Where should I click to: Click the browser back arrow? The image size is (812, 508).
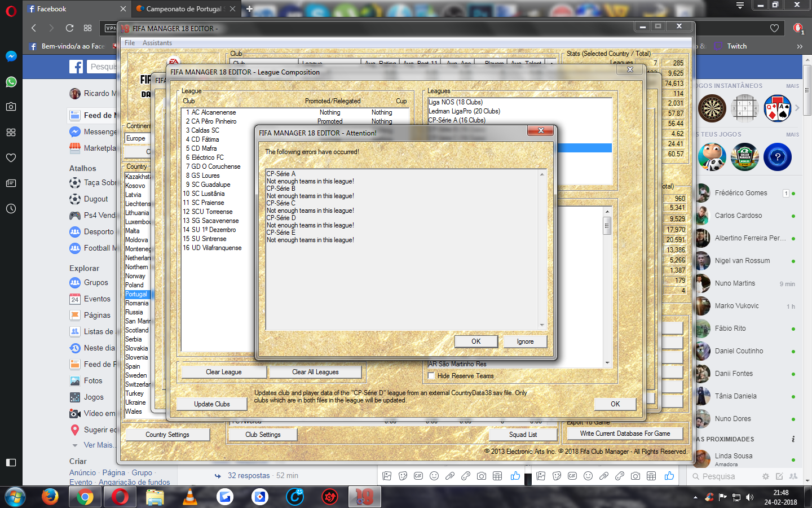[34, 28]
